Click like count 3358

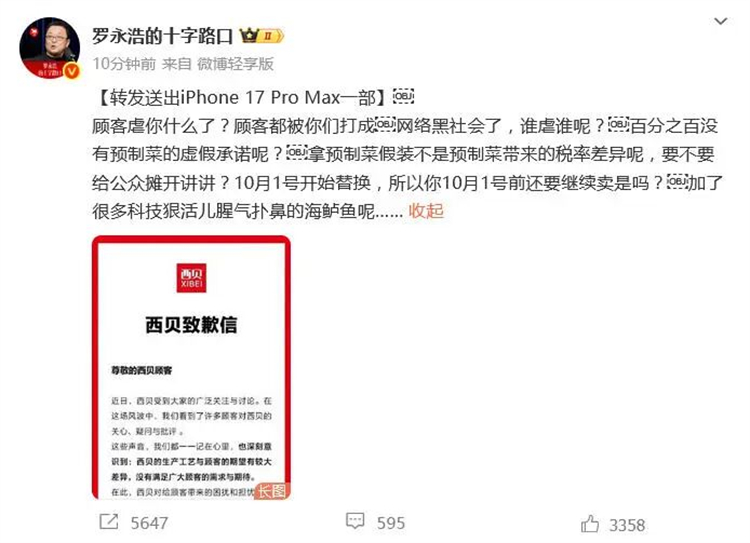point(627,525)
